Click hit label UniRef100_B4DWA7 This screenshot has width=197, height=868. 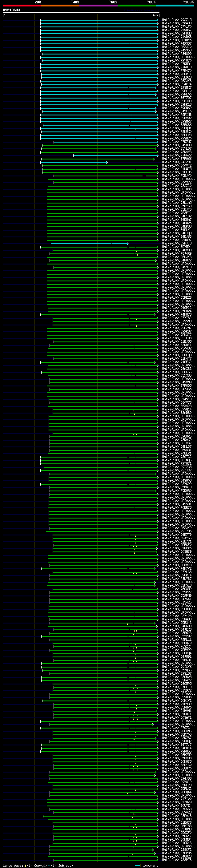coord(177,220)
